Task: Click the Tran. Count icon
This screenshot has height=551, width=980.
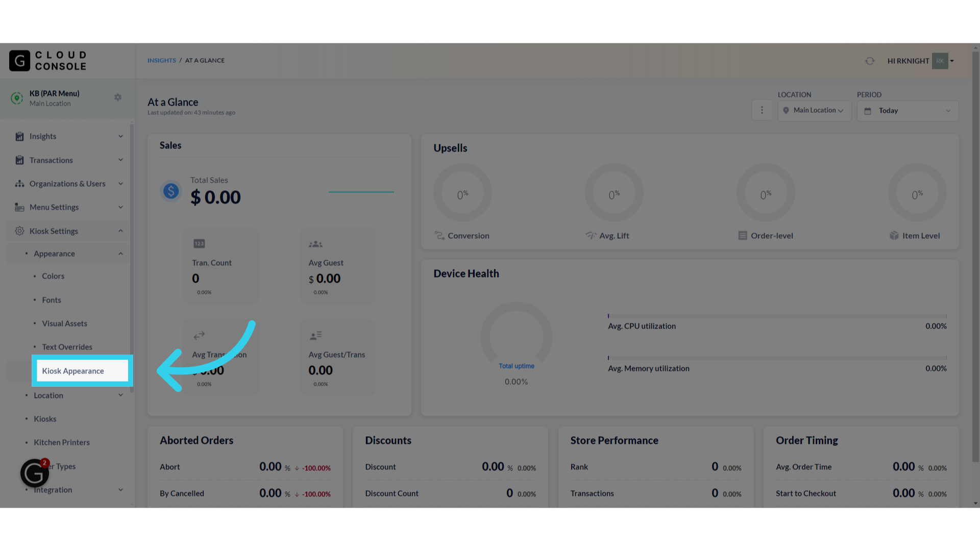Action: pos(199,244)
